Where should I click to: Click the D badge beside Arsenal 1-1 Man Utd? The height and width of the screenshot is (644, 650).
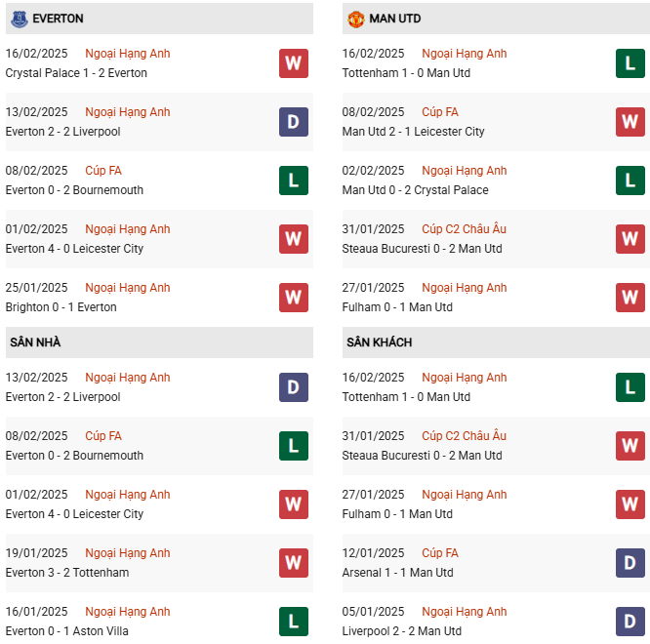click(x=630, y=563)
